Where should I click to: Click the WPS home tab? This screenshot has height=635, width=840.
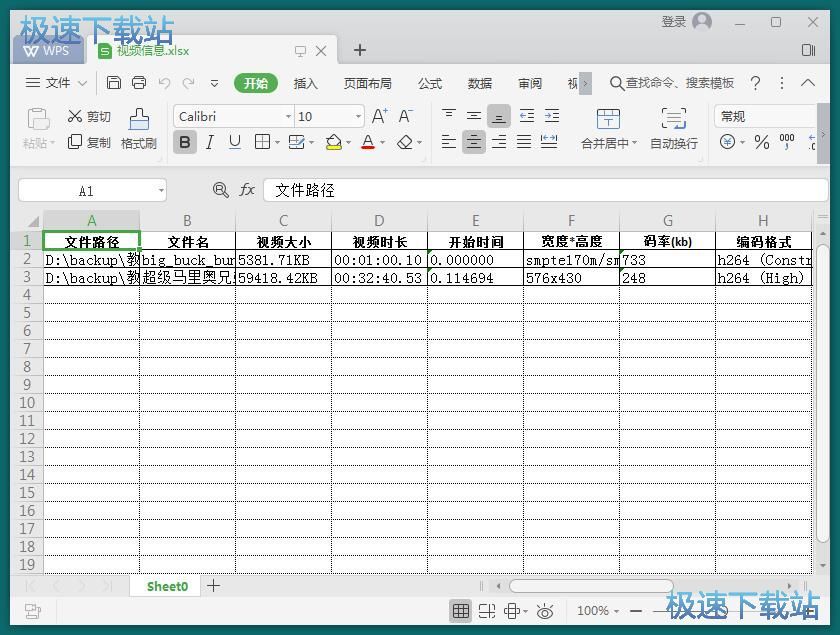(x=47, y=50)
